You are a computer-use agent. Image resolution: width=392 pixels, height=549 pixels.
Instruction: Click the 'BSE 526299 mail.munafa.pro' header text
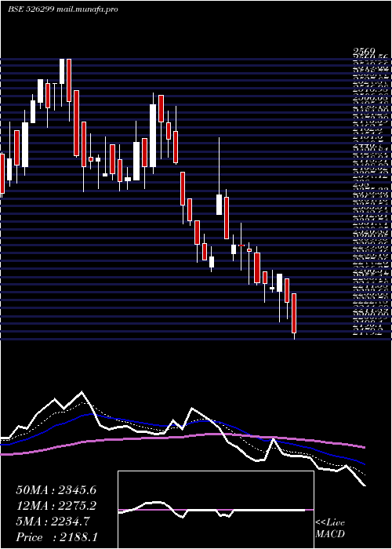(63, 9)
